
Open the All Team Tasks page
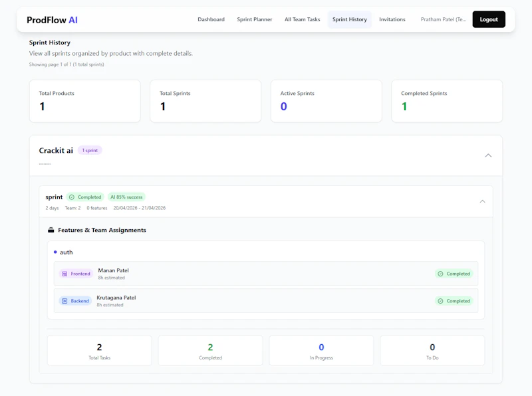click(302, 19)
